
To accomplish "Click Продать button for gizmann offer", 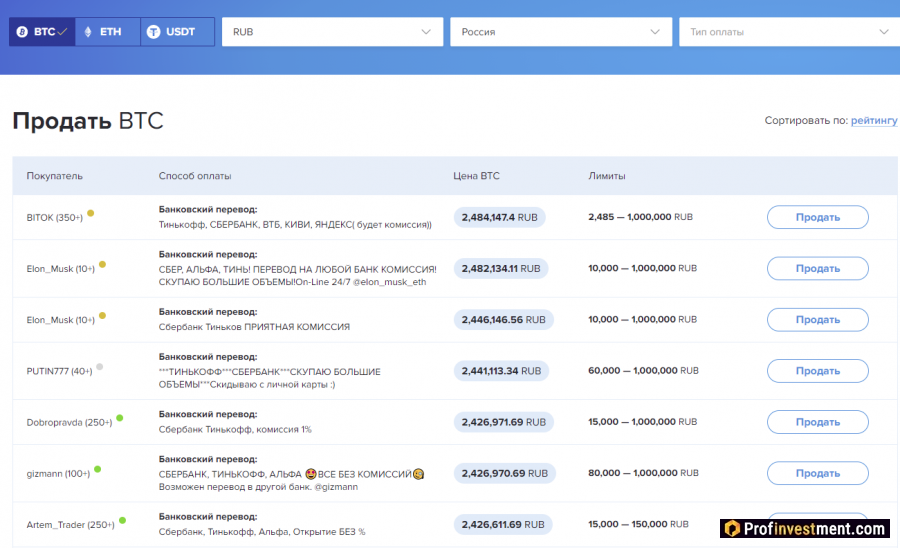I will 817,473.
